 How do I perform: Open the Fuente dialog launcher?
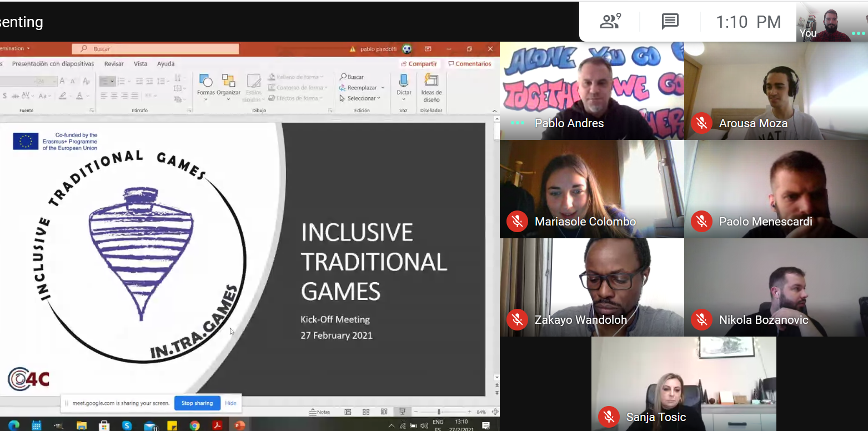(x=92, y=111)
